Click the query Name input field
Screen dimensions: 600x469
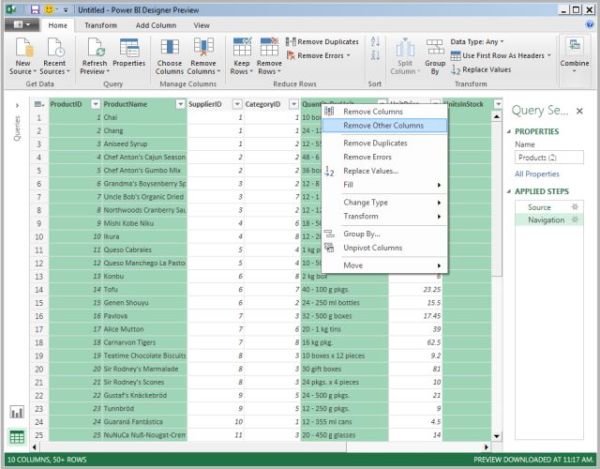click(x=549, y=157)
